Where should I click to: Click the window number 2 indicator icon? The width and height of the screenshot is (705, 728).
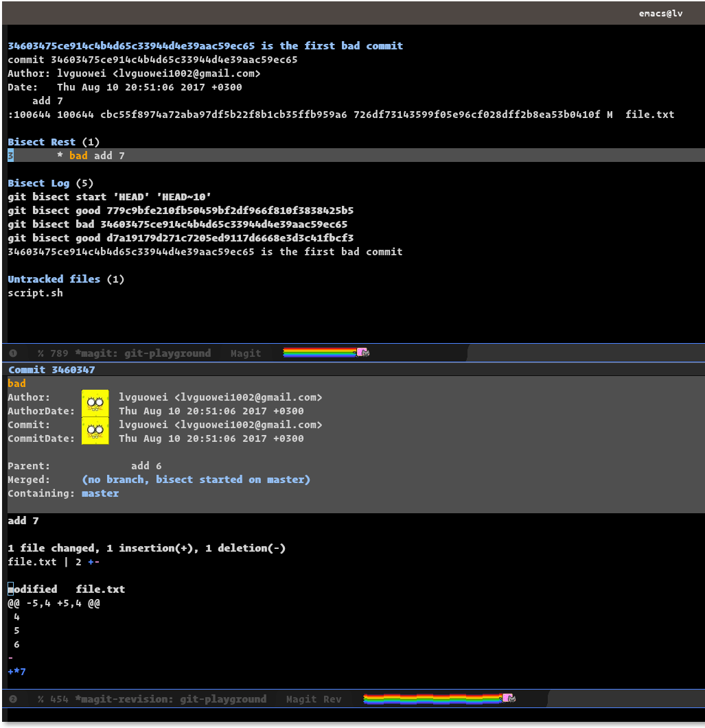tap(13, 698)
